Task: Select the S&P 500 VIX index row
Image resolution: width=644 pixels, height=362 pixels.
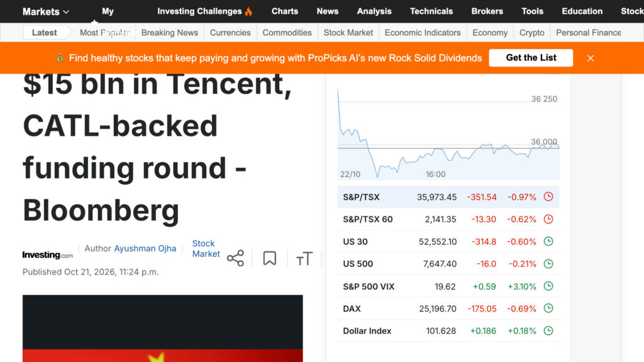Action: click(x=448, y=286)
